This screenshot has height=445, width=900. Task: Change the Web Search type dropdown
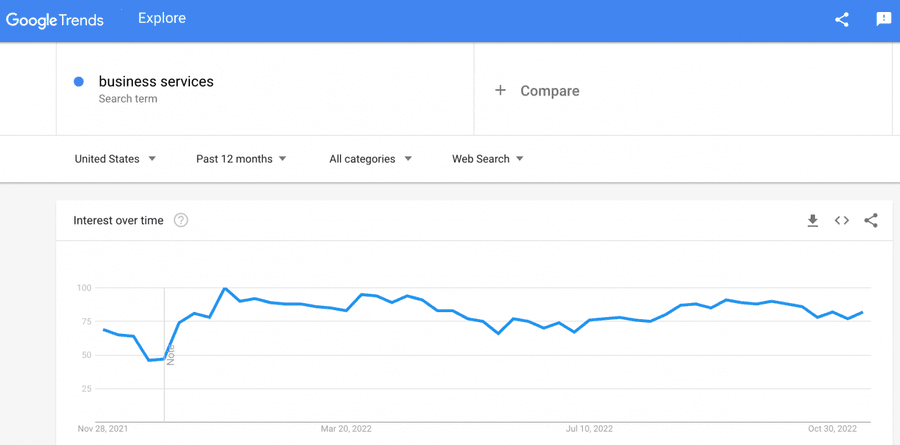[x=487, y=159]
